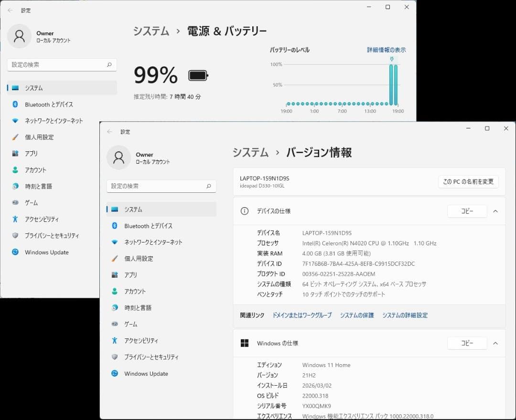Click OS build value 22000.318
This screenshot has height=420, width=516.
(315, 396)
